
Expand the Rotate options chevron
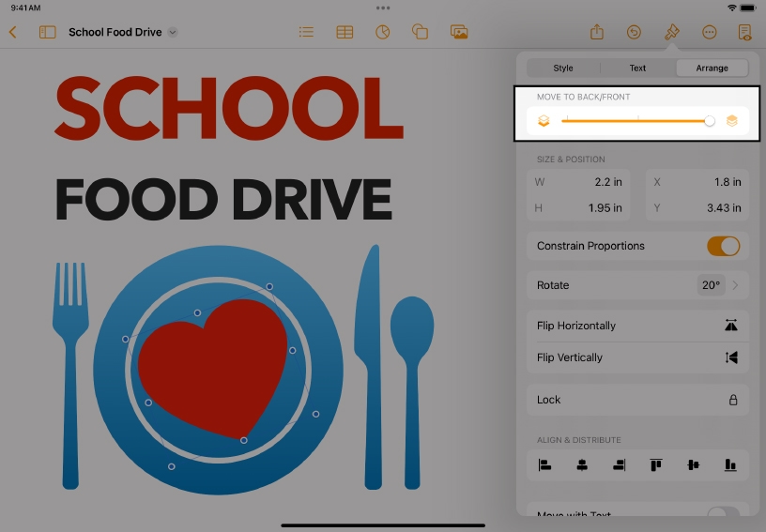click(735, 285)
